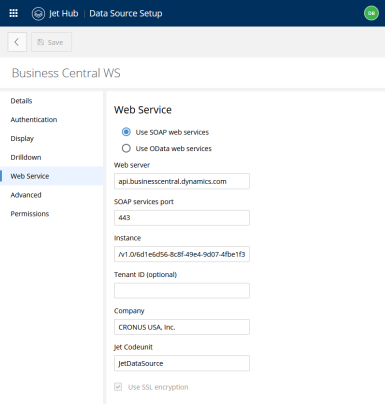Viewport: 385px width, 404px height.
Task: Click the Data Source Setup header text
Action: (x=126, y=14)
